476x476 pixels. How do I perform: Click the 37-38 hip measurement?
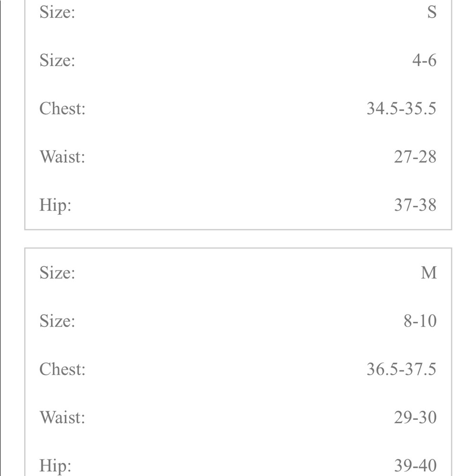click(x=415, y=205)
